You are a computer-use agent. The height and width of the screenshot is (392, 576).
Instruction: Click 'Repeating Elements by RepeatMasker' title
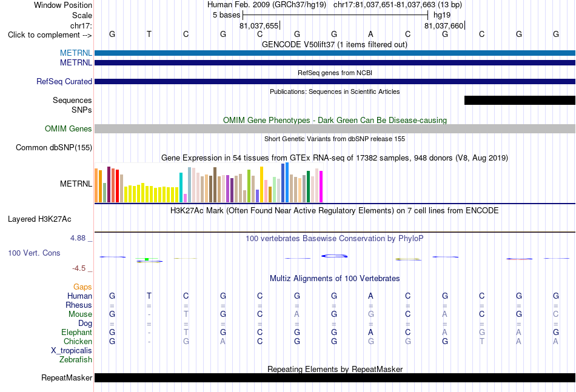click(335, 369)
